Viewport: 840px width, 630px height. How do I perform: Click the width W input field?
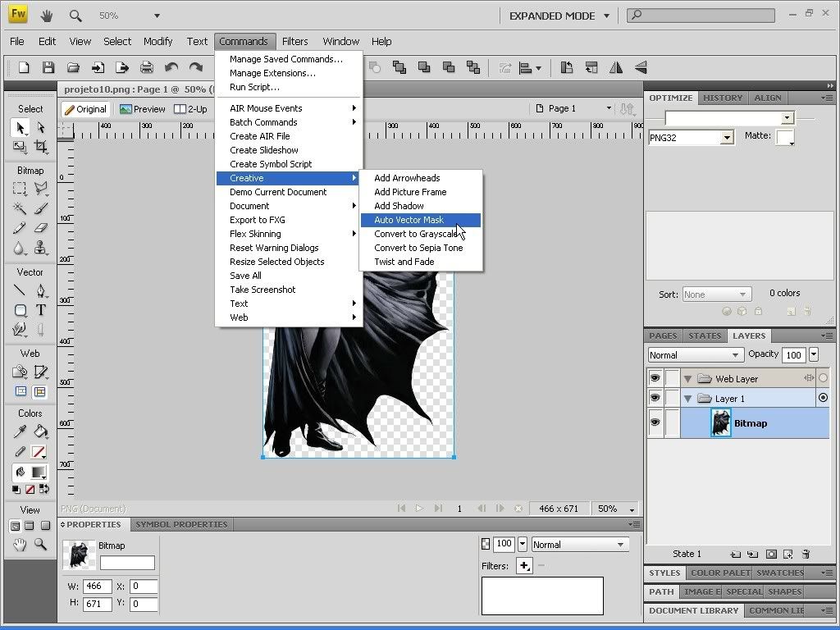click(98, 586)
